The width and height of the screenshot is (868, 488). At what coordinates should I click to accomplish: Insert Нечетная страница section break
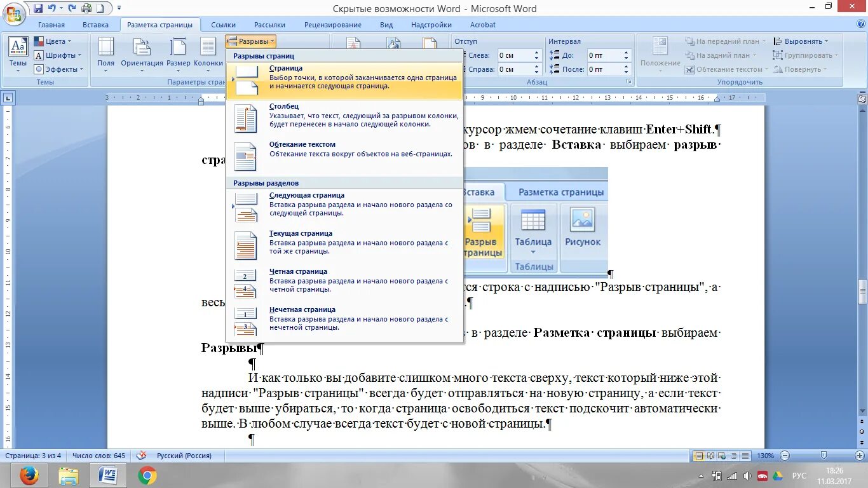point(344,322)
